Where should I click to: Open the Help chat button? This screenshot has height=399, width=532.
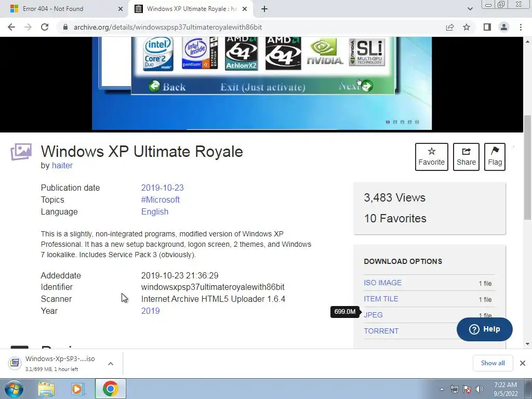click(485, 329)
